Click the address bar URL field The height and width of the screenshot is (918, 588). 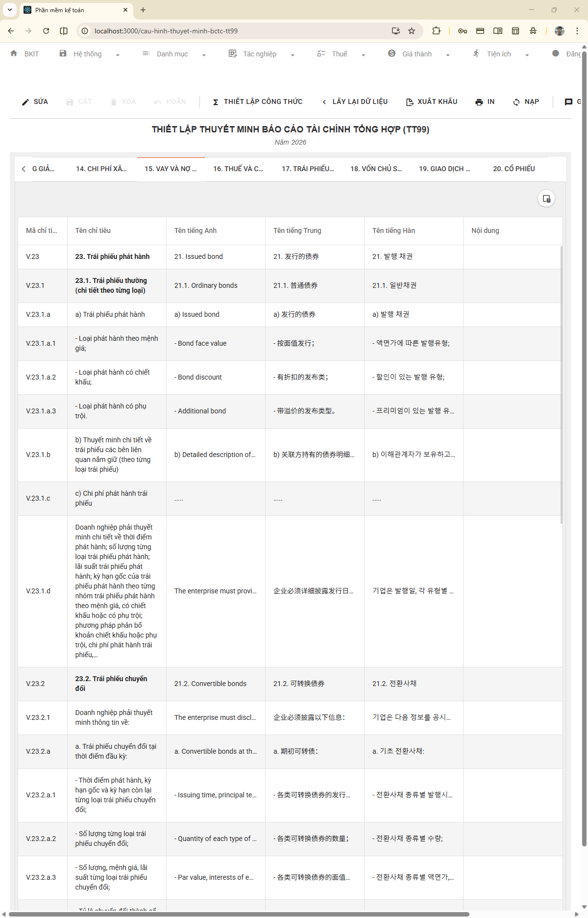point(235,31)
